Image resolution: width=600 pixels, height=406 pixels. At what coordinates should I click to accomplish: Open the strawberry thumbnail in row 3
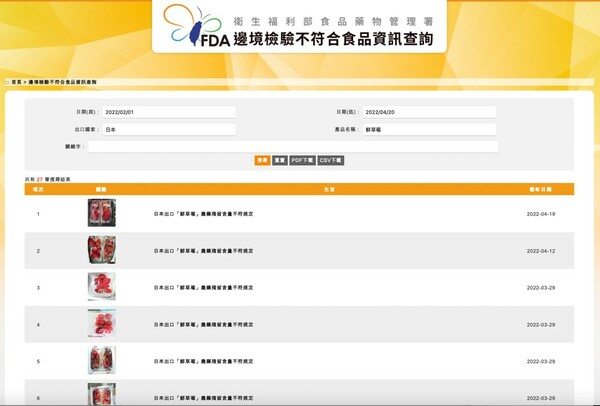tap(101, 287)
